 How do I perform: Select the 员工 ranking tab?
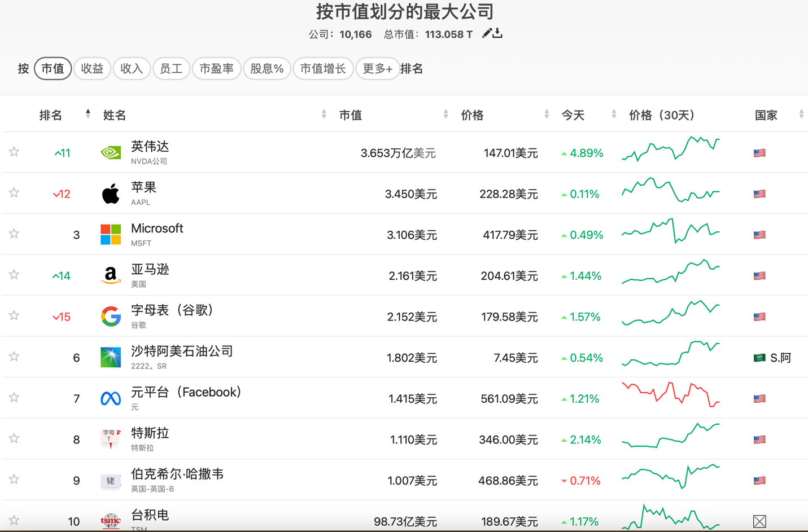[171, 69]
